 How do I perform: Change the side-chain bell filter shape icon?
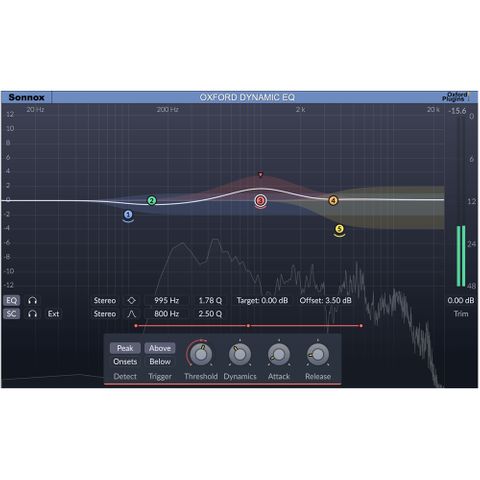click(x=132, y=314)
